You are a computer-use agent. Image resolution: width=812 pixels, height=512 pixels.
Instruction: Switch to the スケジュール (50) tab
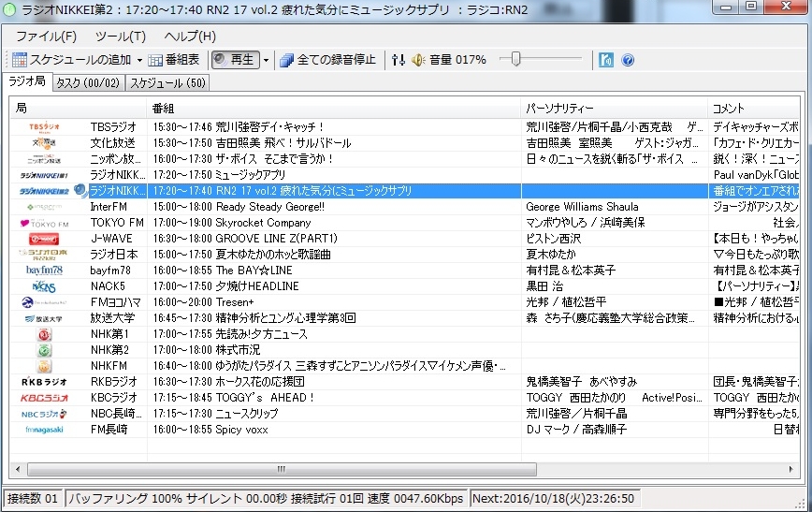[167, 83]
